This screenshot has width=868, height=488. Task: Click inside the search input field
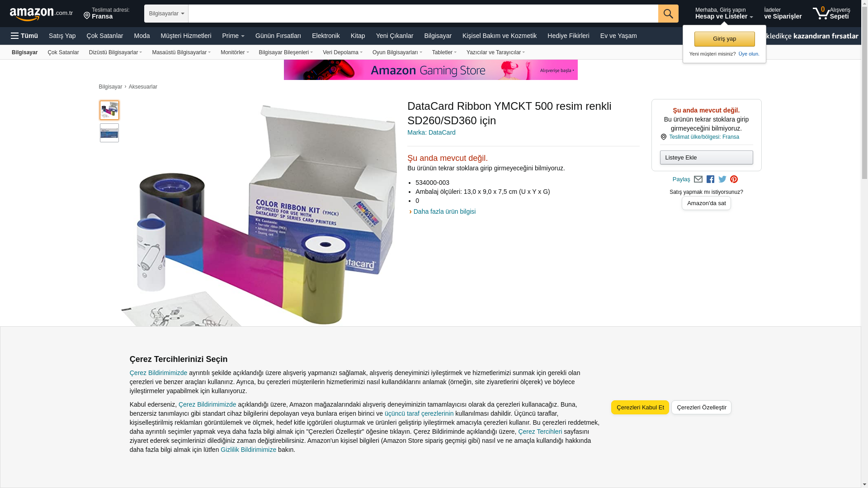tap(423, 14)
